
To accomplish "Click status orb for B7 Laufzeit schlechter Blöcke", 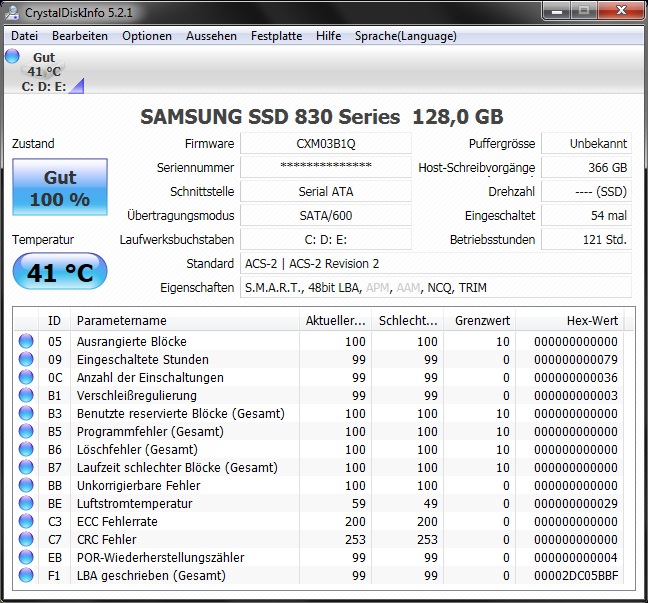I will point(26,467).
